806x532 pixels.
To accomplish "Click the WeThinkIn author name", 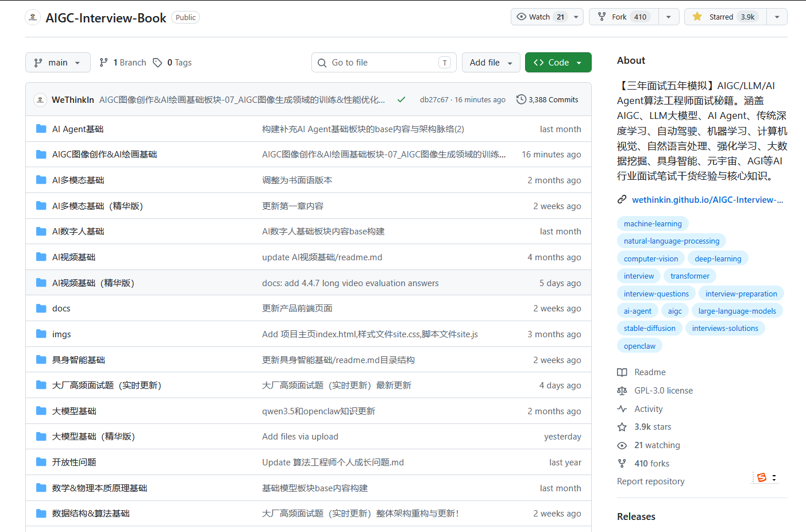I will (73, 99).
